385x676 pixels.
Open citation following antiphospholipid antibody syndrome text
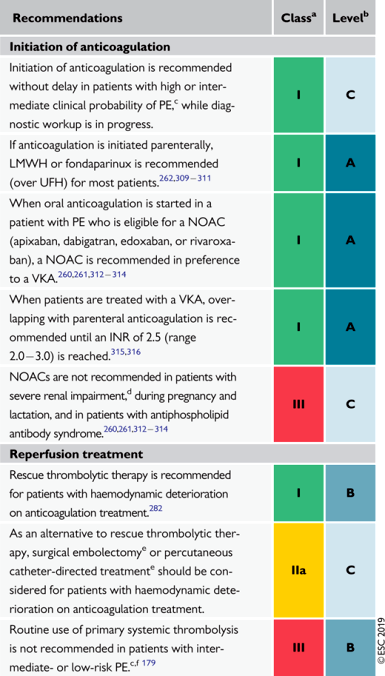coord(136,429)
